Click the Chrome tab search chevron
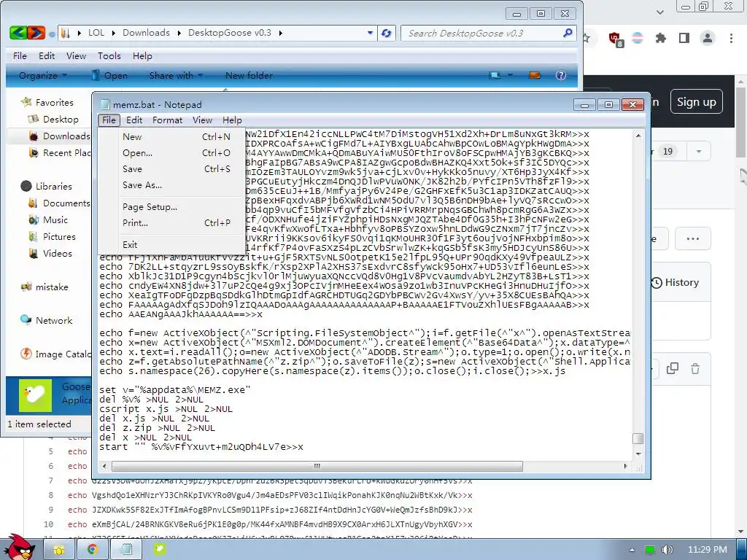The height and width of the screenshot is (560, 747). coord(660,12)
